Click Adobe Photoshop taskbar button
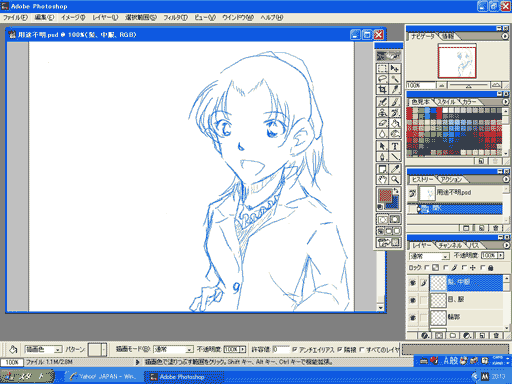 [184, 377]
